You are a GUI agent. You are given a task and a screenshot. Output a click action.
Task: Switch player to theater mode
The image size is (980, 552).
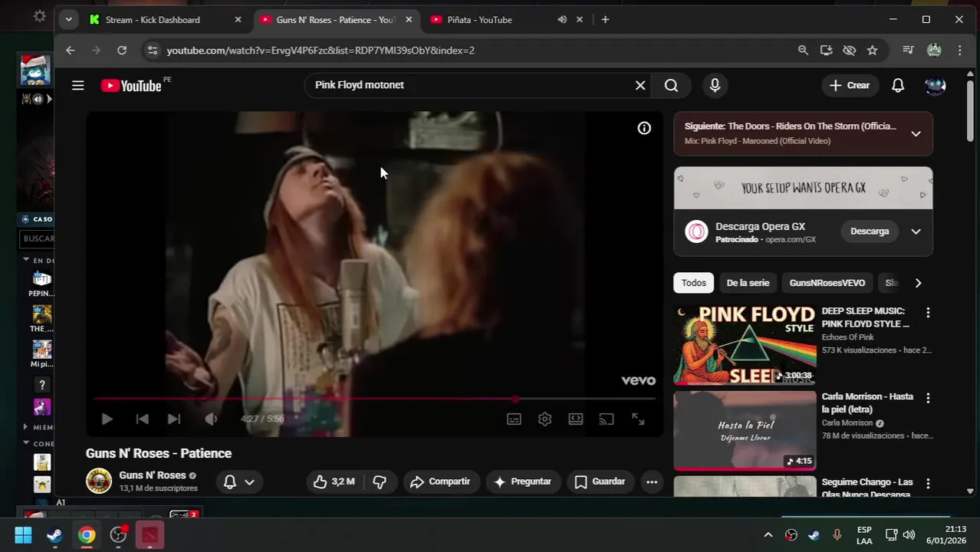575,419
